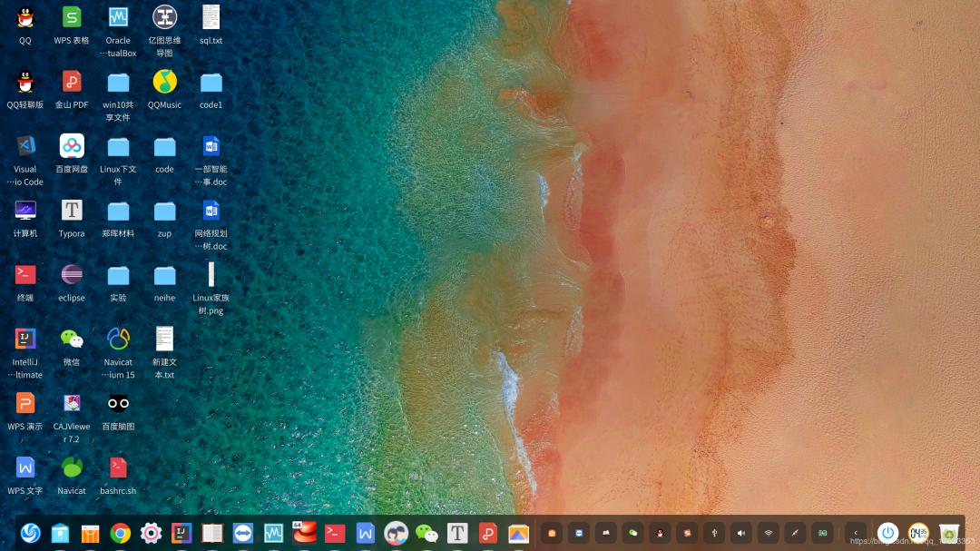Open the Deepin launcher in the dock
Image resolution: width=980 pixels, height=551 pixels.
tap(30, 533)
